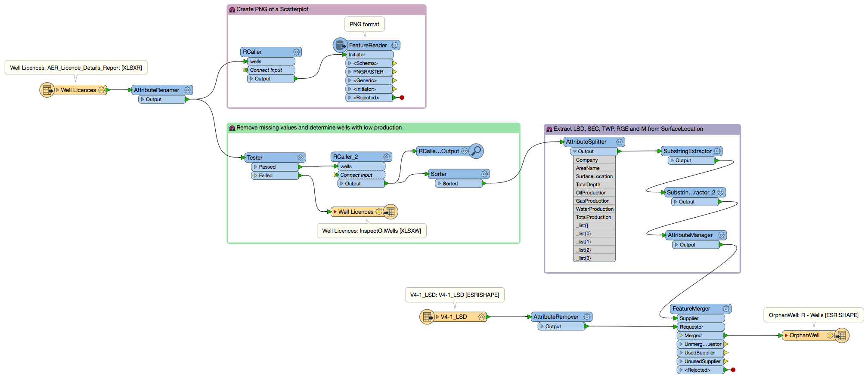The width and height of the screenshot is (868, 382).
Task: Click the inspector magnifying glass icon
Action: click(x=476, y=151)
